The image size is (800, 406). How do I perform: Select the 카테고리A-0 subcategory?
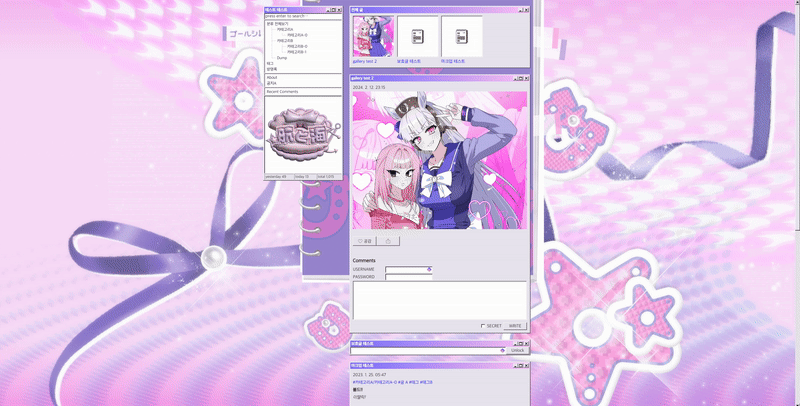(297, 35)
